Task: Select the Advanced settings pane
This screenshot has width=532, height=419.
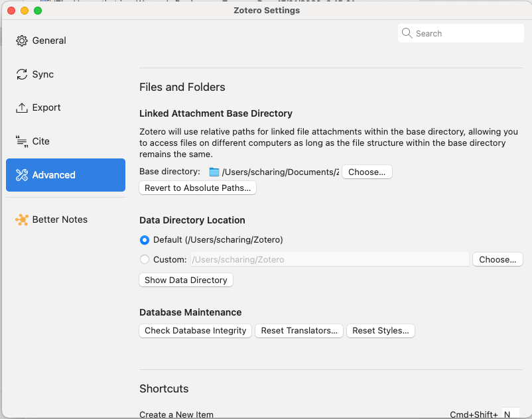Action: [x=66, y=175]
